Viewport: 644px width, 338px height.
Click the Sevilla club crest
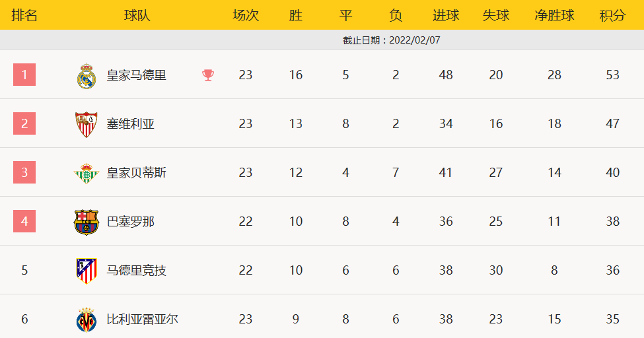point(87,124)
